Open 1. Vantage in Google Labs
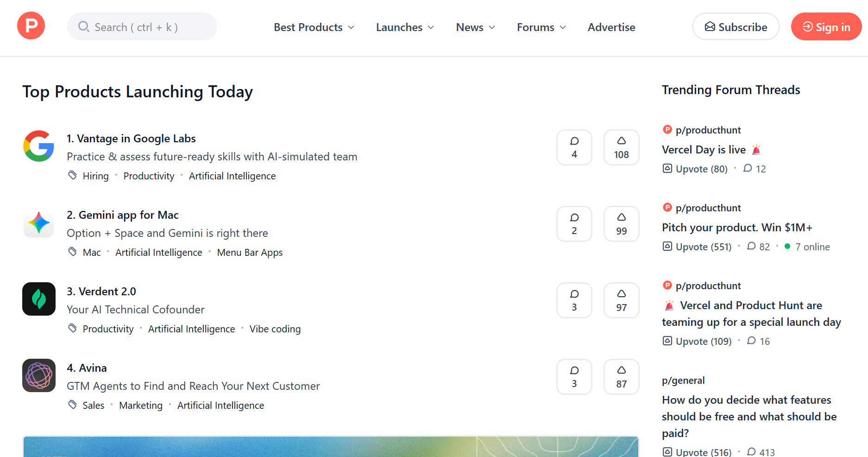The image size is (868, 457). click(131, 139)
